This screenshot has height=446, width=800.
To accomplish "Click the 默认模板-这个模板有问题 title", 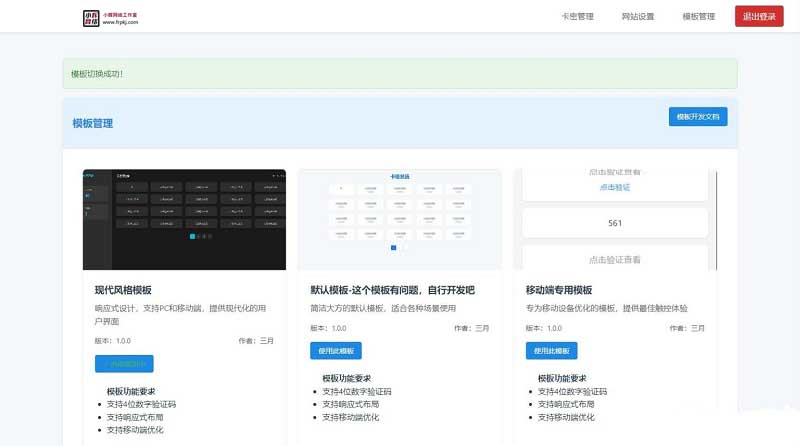I will click(x=392, y=290).
